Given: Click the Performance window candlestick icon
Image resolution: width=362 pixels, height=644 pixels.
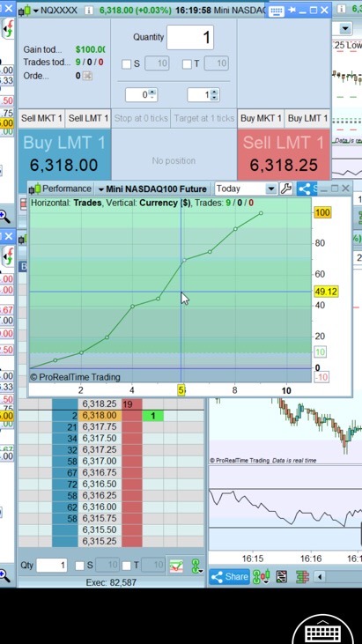Looking at the screenshot, I should point(35,189).
